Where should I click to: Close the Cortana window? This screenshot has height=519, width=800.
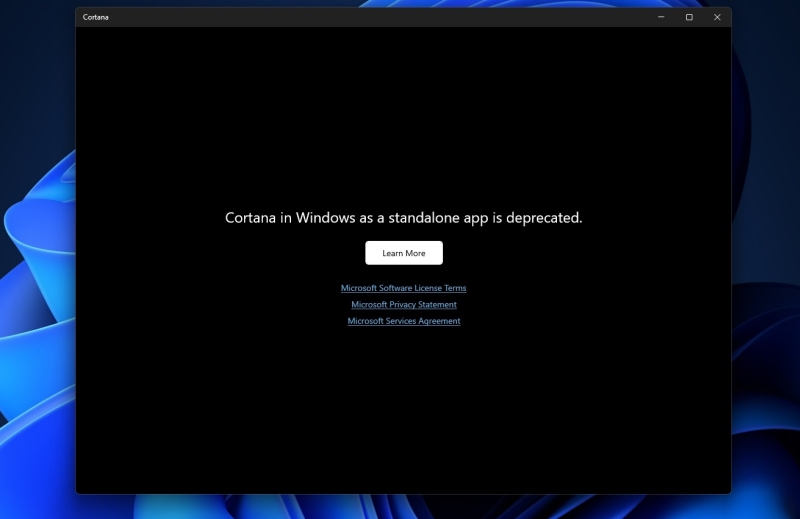click(x=717, y=17)
